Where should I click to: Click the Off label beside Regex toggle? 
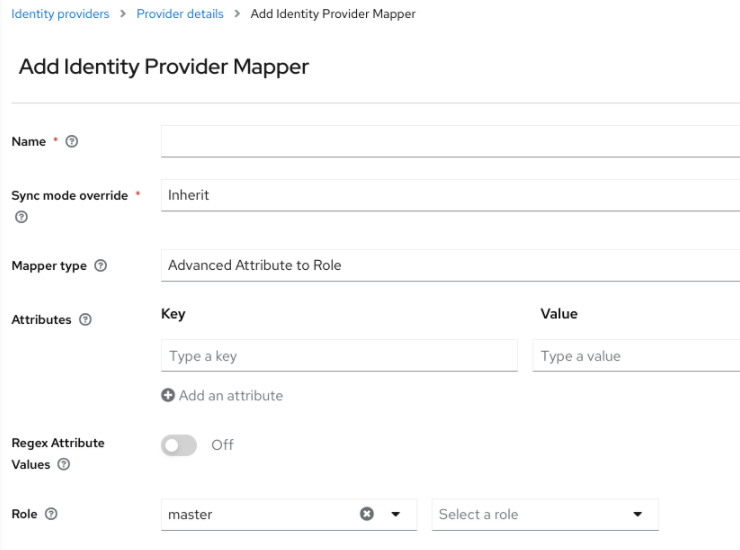222,445
